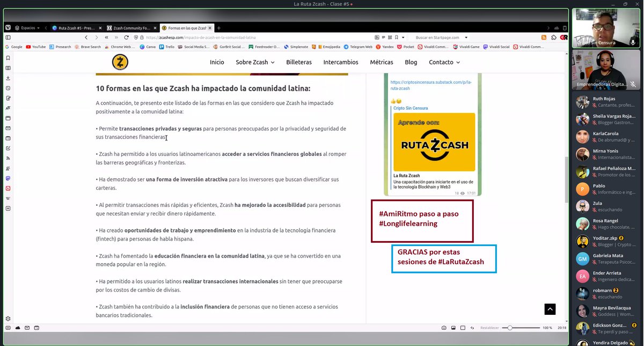Click the cloud sync icon in tab bar
Screen dimensions: 644x346
557,28
